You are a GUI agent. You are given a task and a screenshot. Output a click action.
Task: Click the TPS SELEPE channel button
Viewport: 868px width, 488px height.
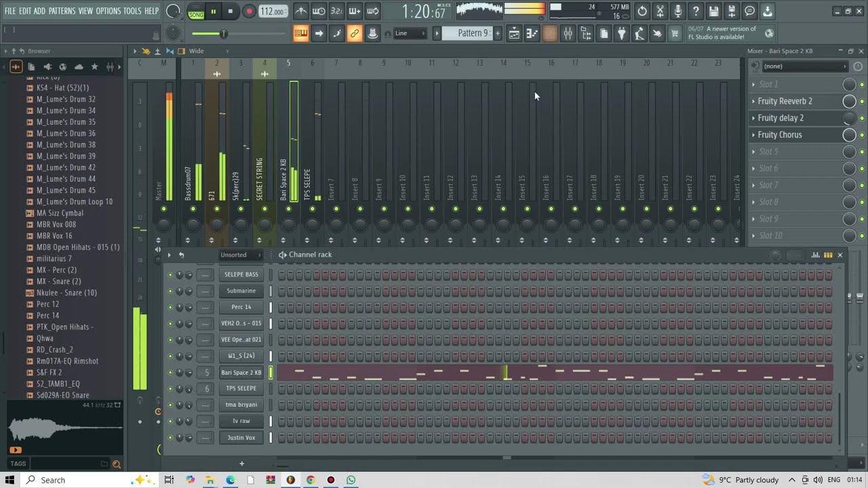pos(241,388)
